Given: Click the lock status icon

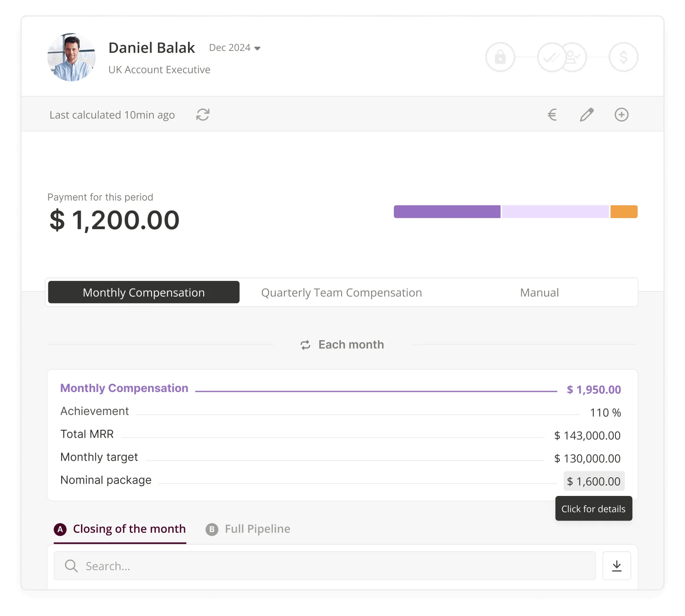Looking at the screenshot, I should tap(500, 57).
